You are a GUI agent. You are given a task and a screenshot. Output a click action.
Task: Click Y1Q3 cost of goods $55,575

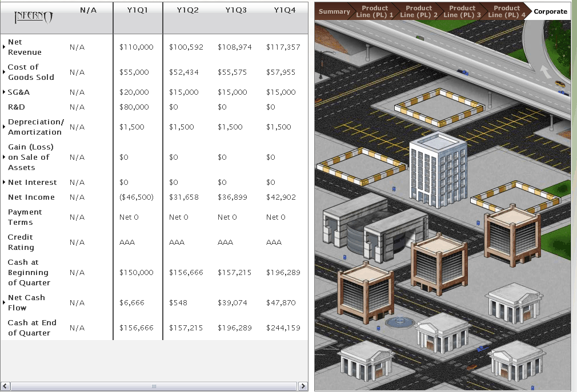coord(232,72)
